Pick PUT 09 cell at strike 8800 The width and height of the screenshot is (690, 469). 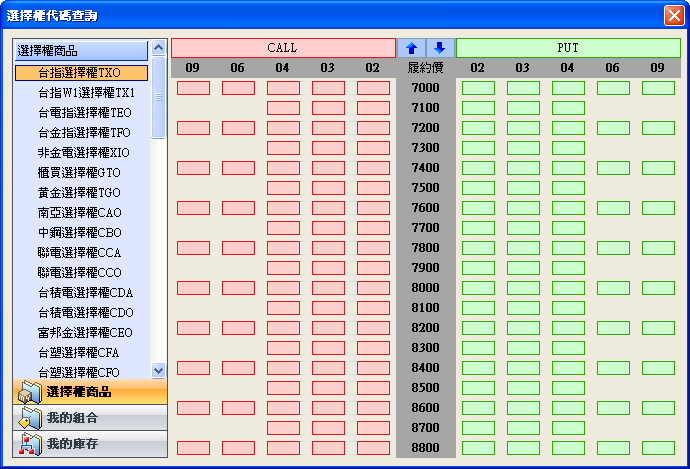point(658,448)
